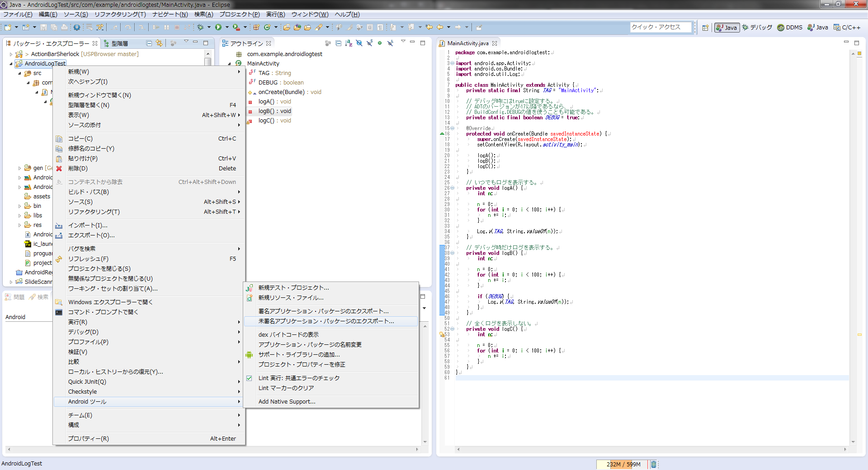Switch to the 型階層 tab

point(116,43)
